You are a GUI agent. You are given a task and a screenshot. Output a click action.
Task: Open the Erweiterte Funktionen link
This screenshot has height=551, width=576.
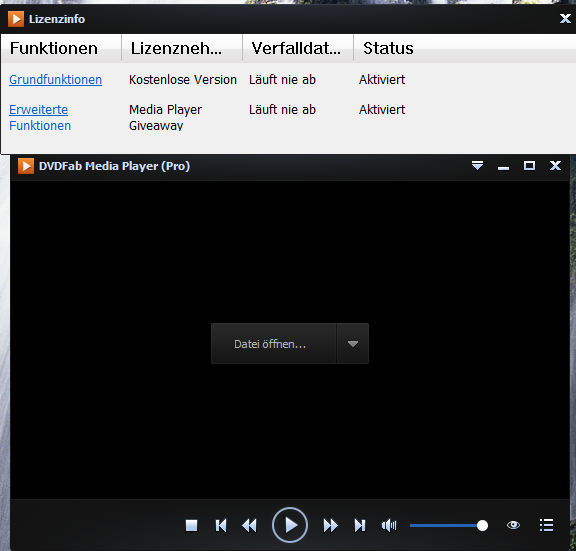click(x=40, y=118)
